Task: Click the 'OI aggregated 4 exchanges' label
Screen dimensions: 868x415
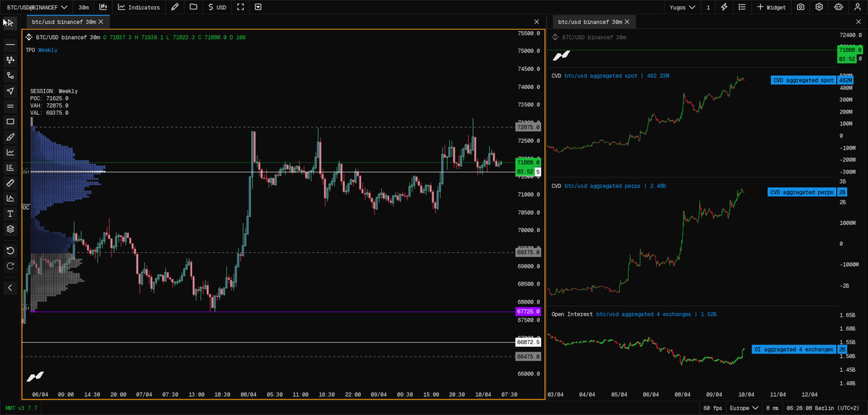Action: tap(793, 349)
